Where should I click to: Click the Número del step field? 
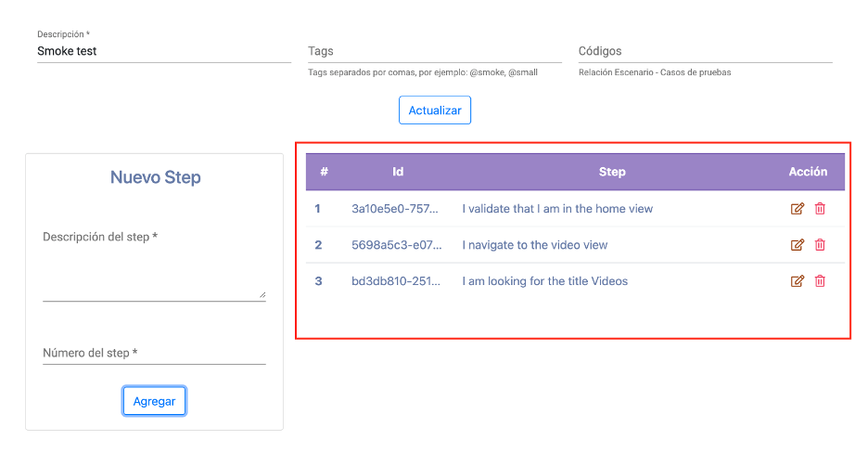154,353
